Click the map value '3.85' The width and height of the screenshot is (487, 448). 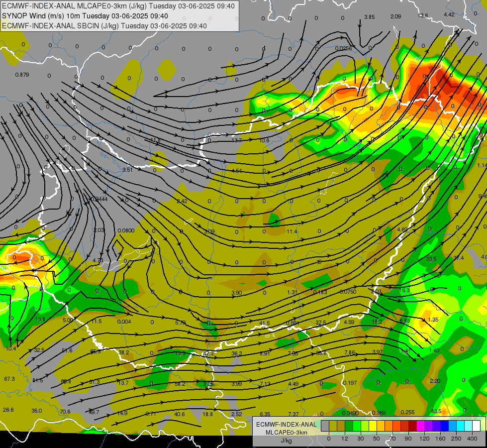pos(370,17)
